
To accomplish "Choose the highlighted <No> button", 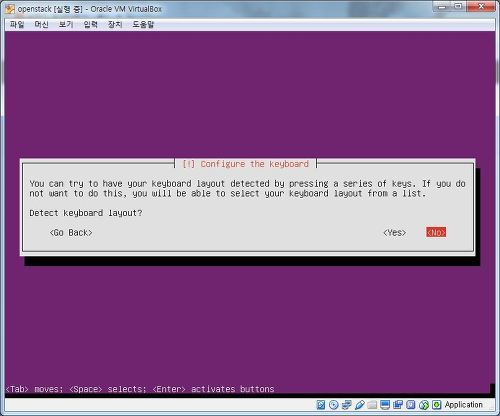I will [436, 232].
